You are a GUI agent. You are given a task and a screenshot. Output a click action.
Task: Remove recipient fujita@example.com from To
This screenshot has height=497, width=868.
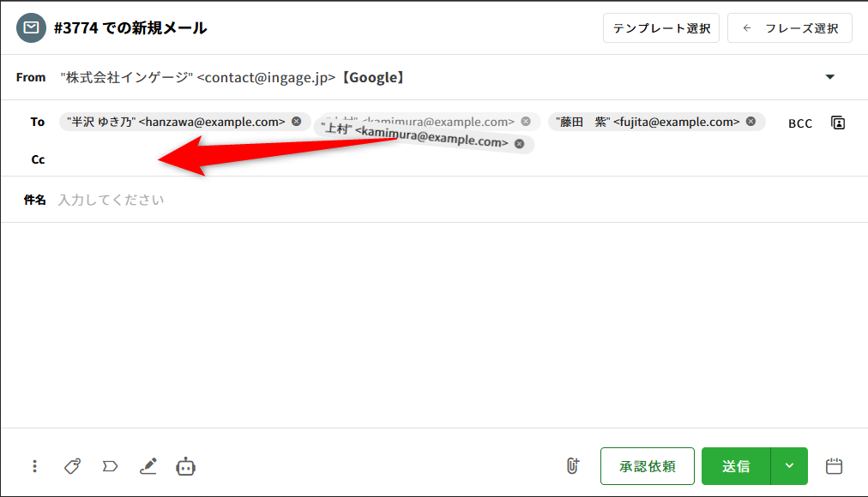click(750, 122)
